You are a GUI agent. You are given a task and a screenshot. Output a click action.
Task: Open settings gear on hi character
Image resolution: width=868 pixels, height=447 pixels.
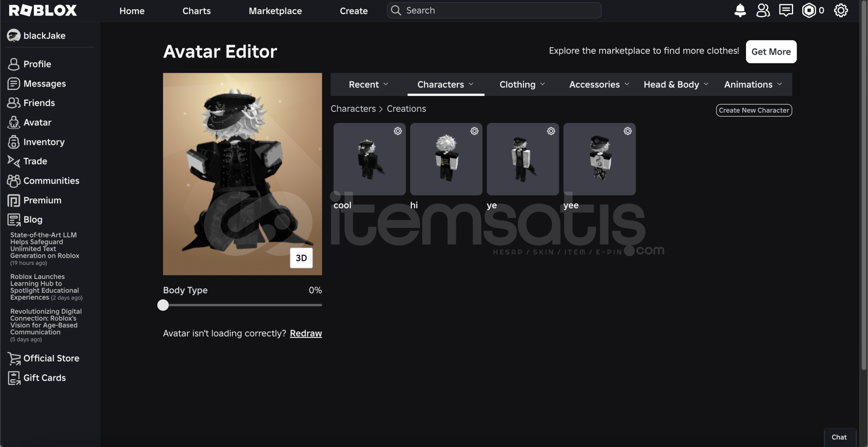coord(474,131)
